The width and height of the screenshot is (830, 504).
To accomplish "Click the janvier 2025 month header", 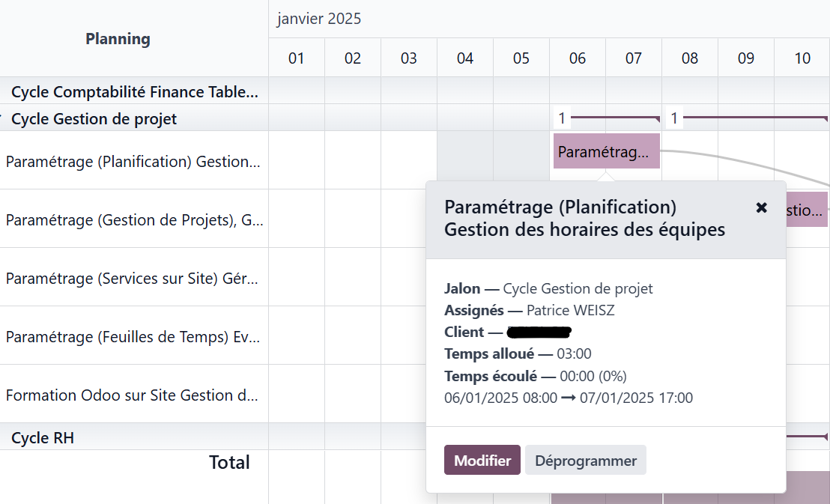I will (x=318, y=19).
